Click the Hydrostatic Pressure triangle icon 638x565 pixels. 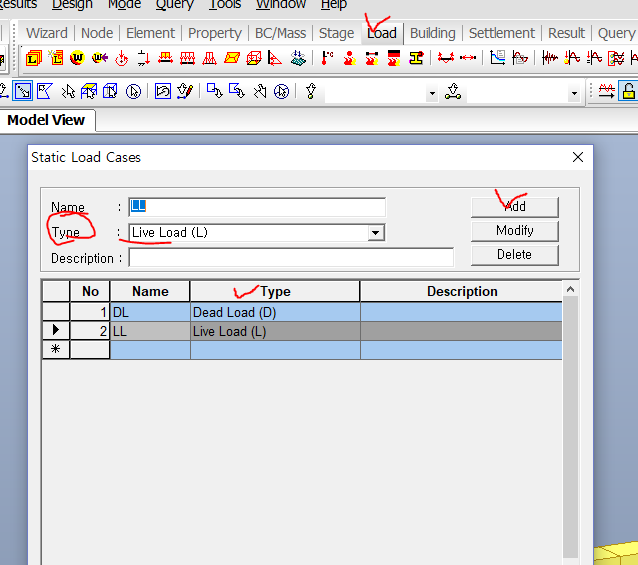[275, 58]
